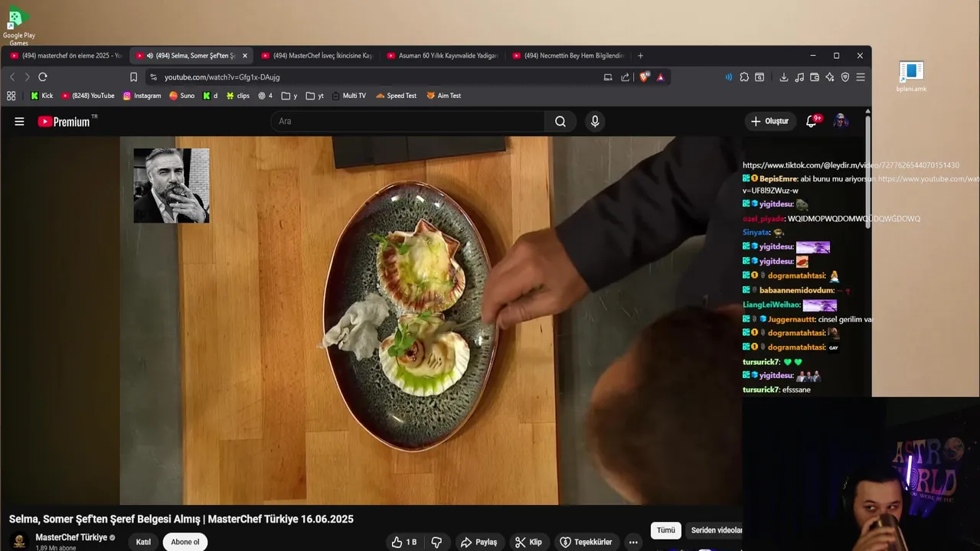Click the YouTube Ara search field
The height and width of the screenshot is (551, 980).
[407, 121]
